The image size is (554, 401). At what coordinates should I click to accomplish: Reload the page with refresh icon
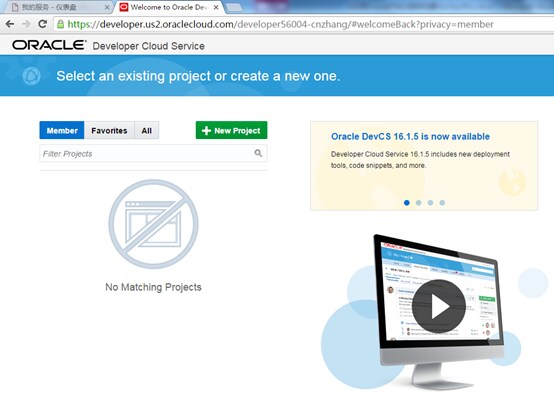pos(42,24)
